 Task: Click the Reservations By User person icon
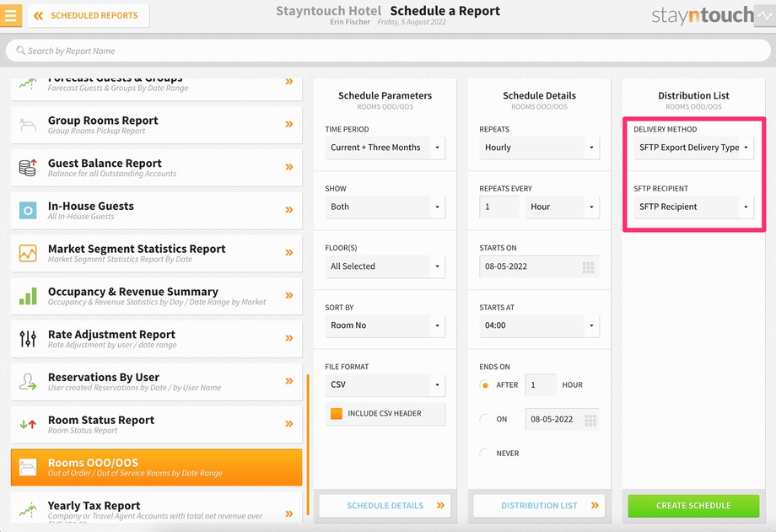click(28, 382)
